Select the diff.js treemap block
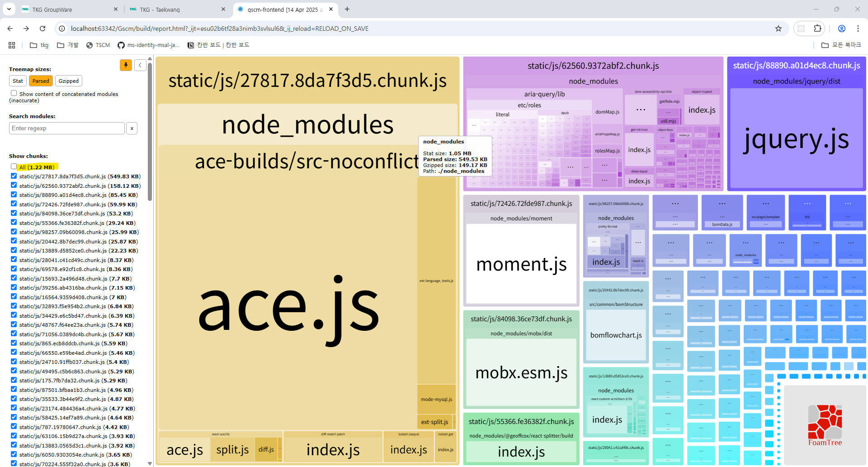 (x=266, y=449)
